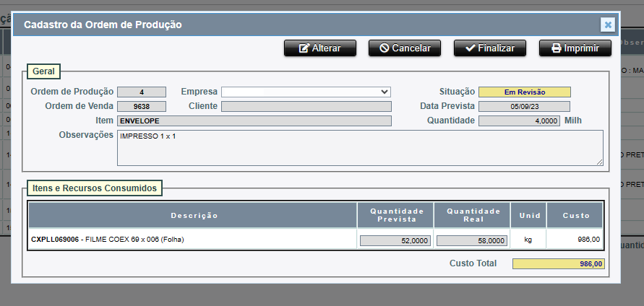Select the Ordem de Venda field
The height and width of the screenshot is (306, 644).
(142, 107)
